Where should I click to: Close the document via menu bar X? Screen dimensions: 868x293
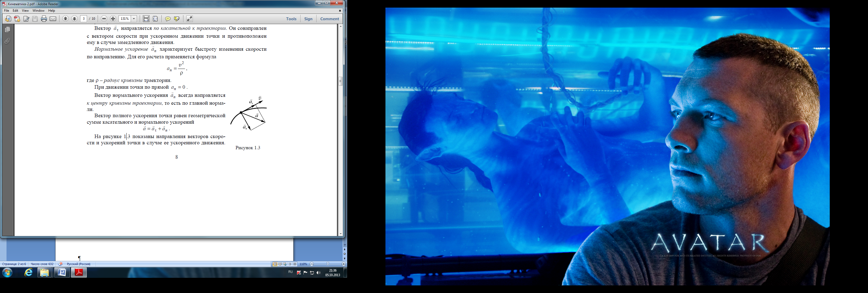[340, 11]
